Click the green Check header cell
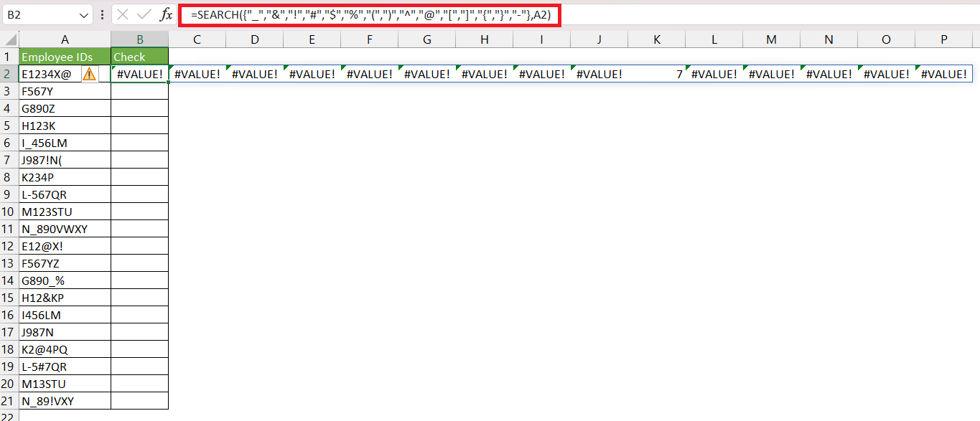Screen dimensions: 980x421 tap(140, 57)
